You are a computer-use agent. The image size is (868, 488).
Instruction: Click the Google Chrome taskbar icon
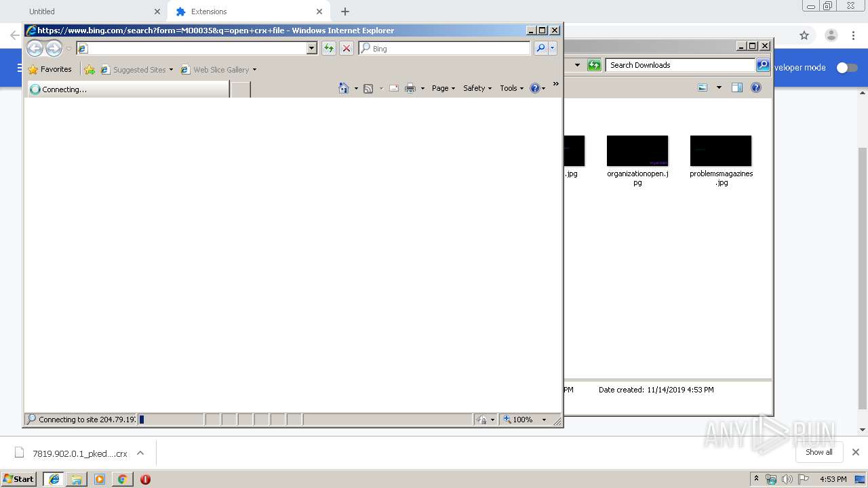pyautogui.click(x=122, y=479)
